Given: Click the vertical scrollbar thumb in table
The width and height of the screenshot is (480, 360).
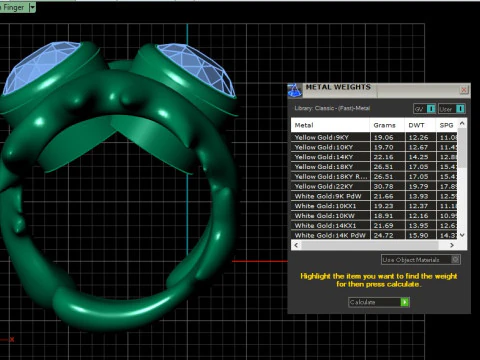Looking at the screenshot, I should [x=462, y=148].
